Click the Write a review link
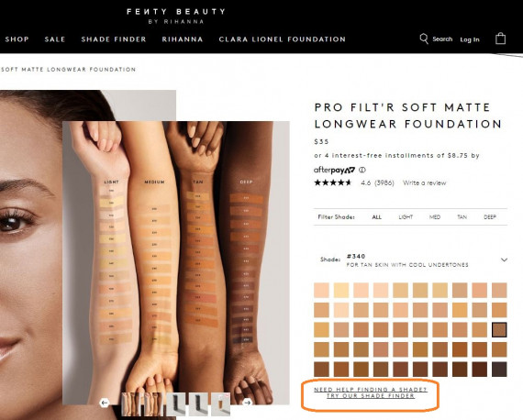 pos(424,182)
